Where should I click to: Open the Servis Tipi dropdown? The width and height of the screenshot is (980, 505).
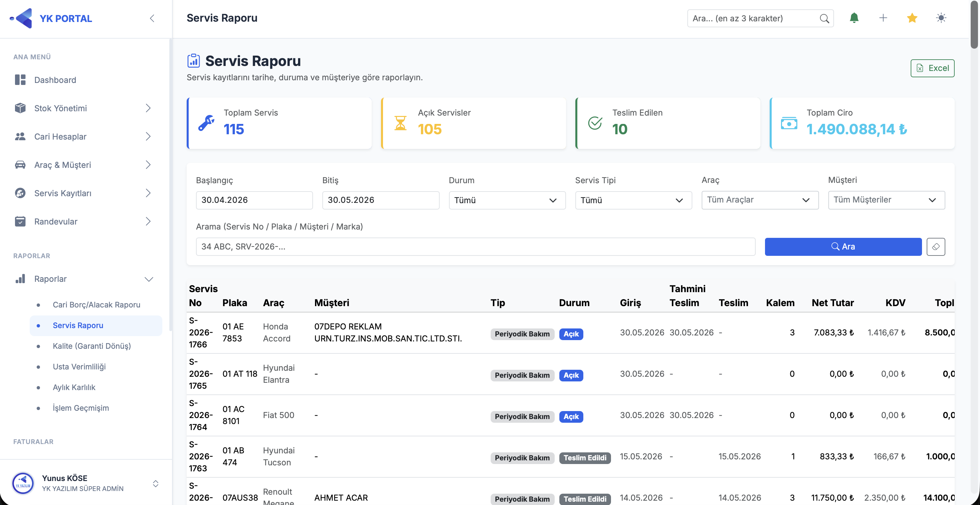633,200
